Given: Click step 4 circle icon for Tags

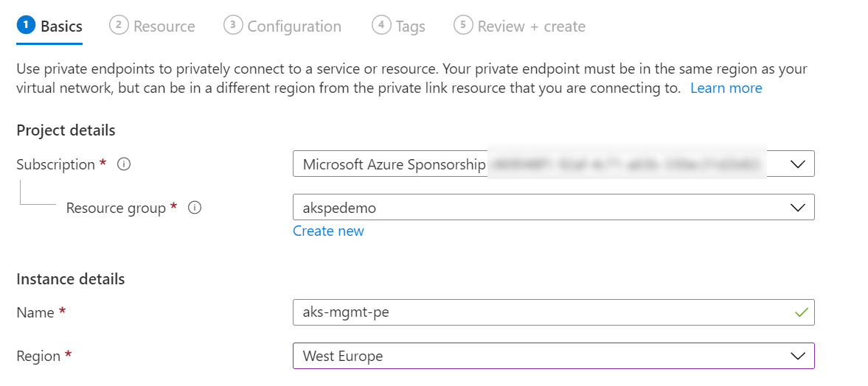Looking at the screenshot, I should pyautogui.click(x=381, y=26).
